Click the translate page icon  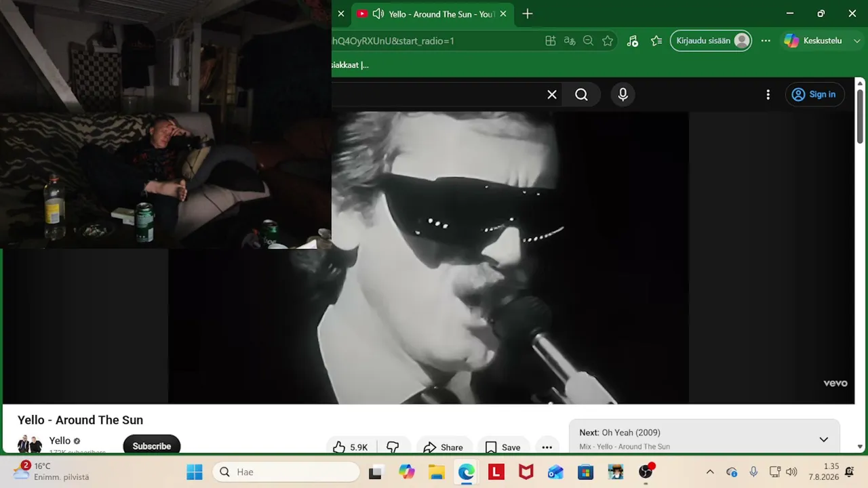pyautogui.click(x=570, y=41)
